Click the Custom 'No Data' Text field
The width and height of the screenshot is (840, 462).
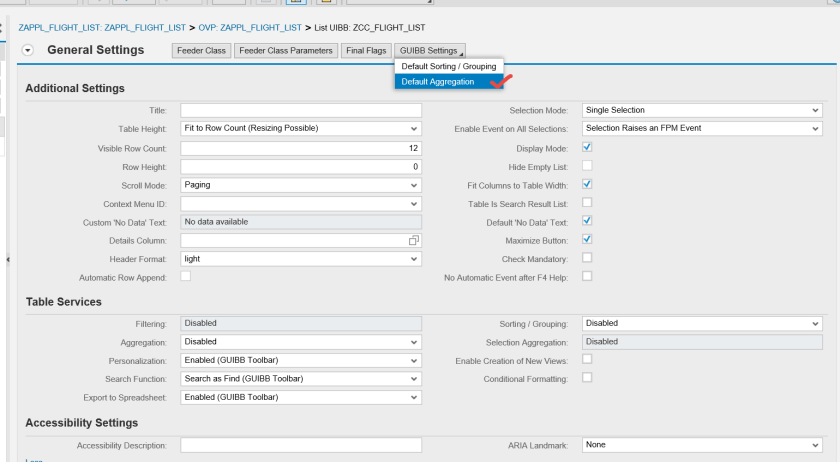(301, 222)
